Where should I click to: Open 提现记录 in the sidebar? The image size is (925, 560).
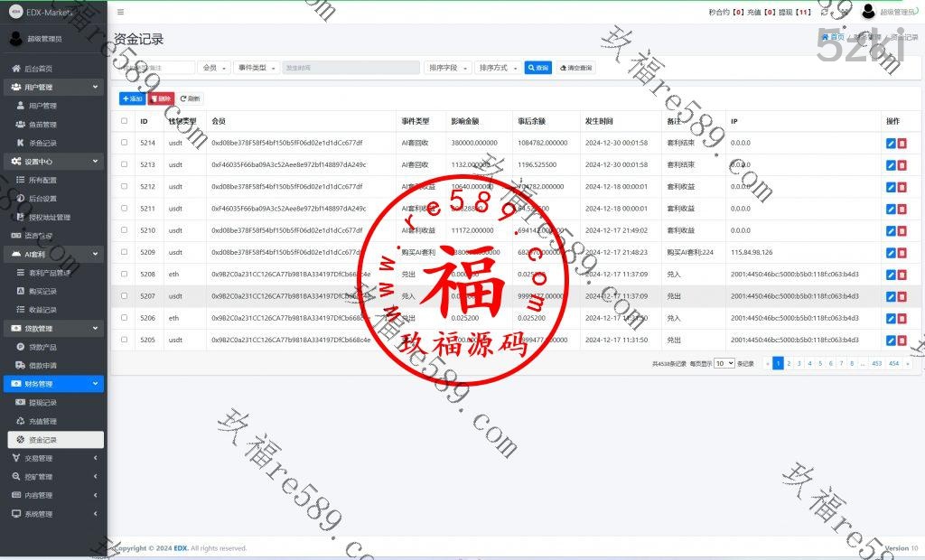coord(42,403)
